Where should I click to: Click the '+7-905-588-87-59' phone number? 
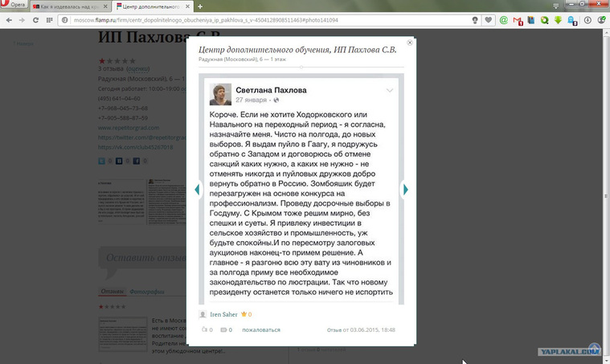point(123,118)
